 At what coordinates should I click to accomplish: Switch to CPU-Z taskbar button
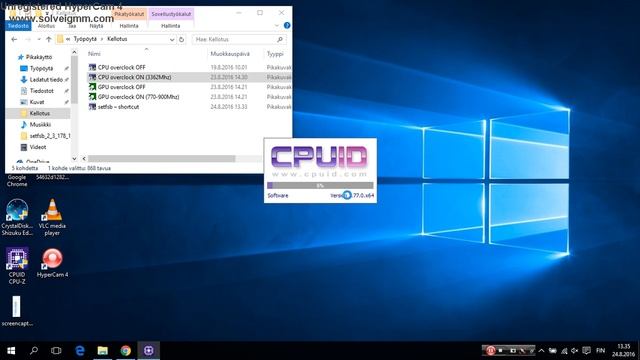click(149, 351)
